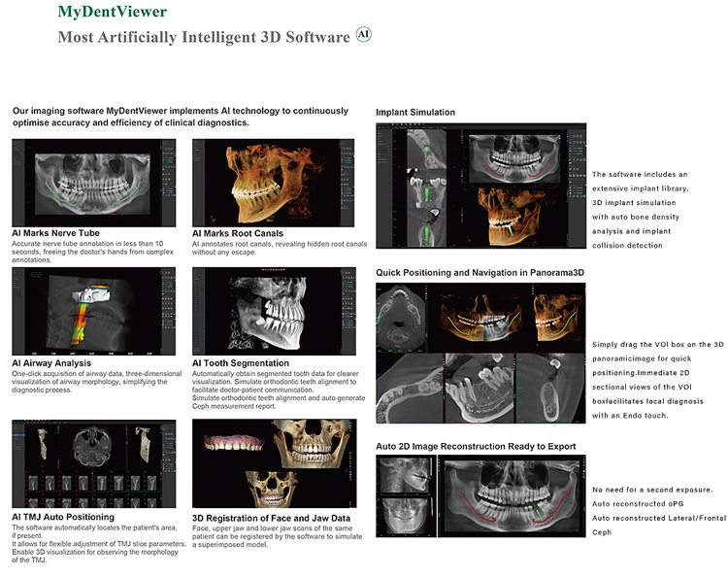The image size is (728, 578).
Task: Open the AI Airway Analysis screenshot
Action: pos(94,311)
